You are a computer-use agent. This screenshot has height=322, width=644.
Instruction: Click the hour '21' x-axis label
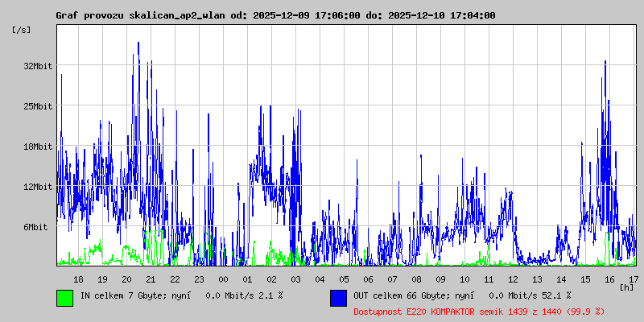(151, 279)
